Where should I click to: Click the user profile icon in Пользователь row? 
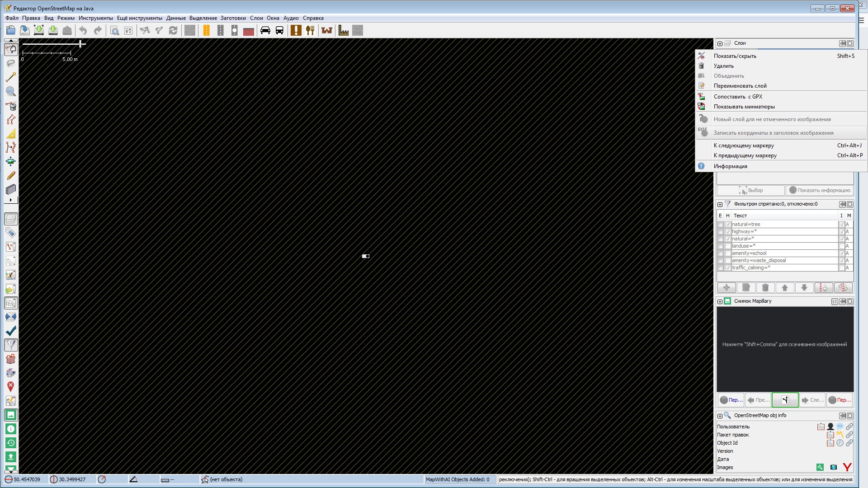coord(830,427)
